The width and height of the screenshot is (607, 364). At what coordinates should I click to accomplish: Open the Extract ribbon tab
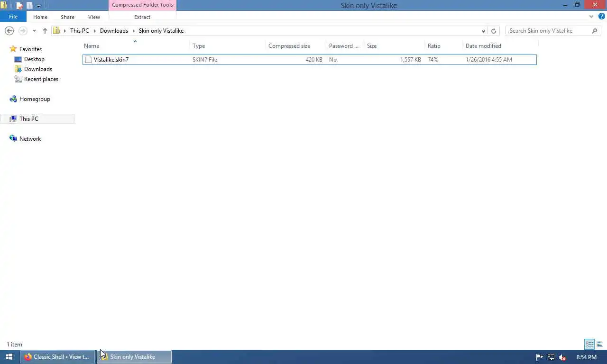pyautogui.click(x=142, y=17)
